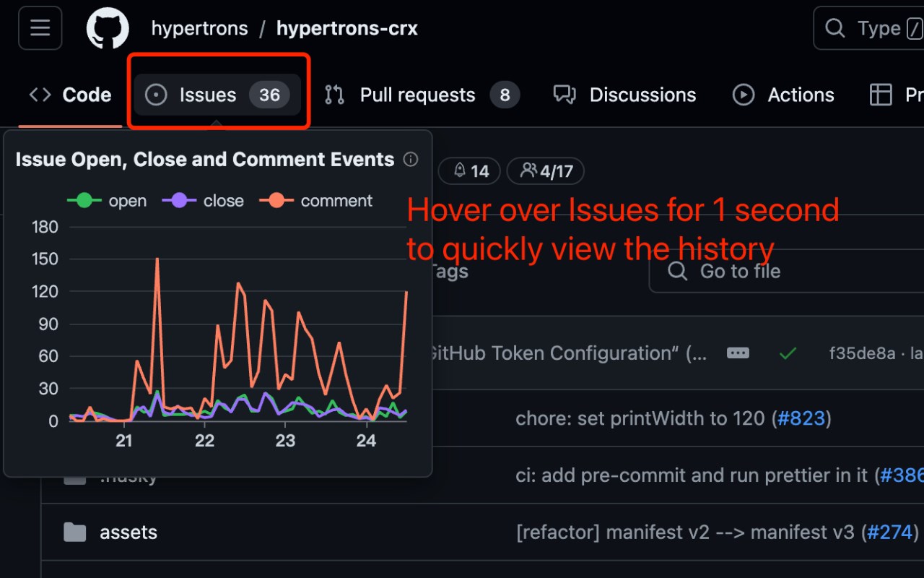
Task: Expand commit message with ellipsis button
Action: 738,353
